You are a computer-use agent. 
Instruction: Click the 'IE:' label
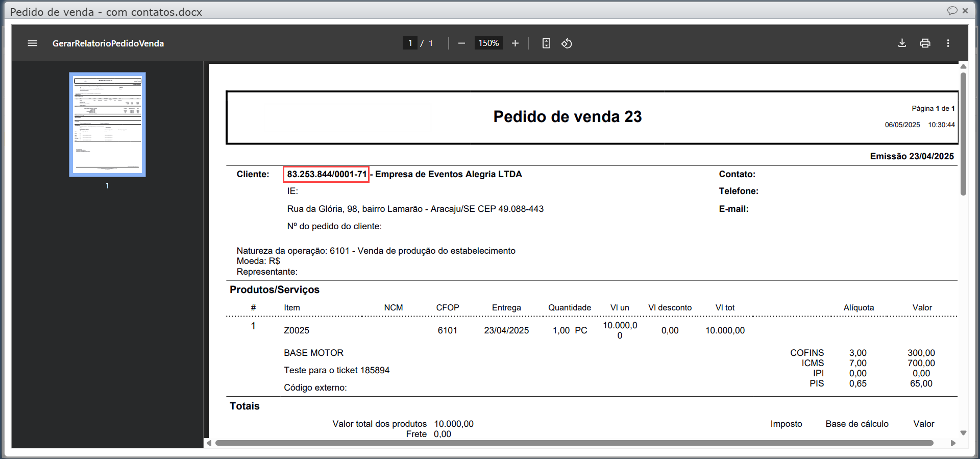pos(292,191)
